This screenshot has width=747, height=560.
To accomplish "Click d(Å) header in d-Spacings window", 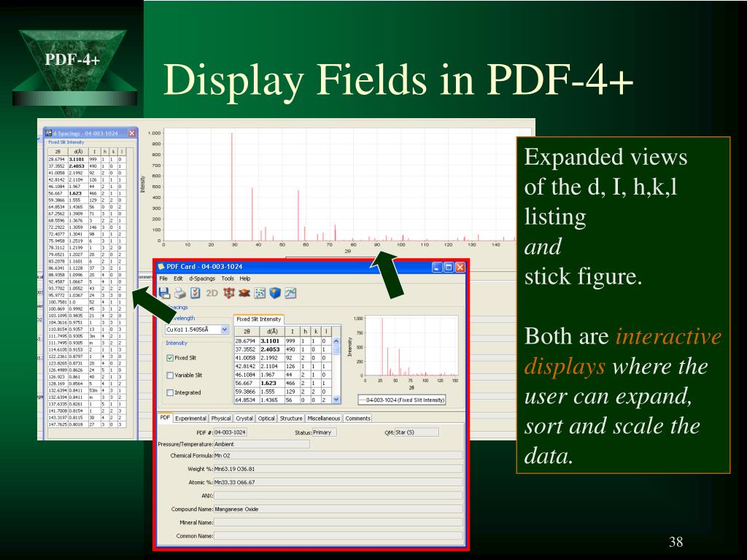I will point(78,152).
